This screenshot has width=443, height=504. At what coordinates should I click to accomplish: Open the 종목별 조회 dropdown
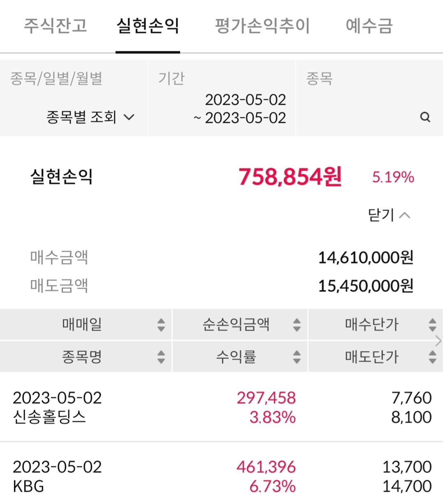coord(90,117)
